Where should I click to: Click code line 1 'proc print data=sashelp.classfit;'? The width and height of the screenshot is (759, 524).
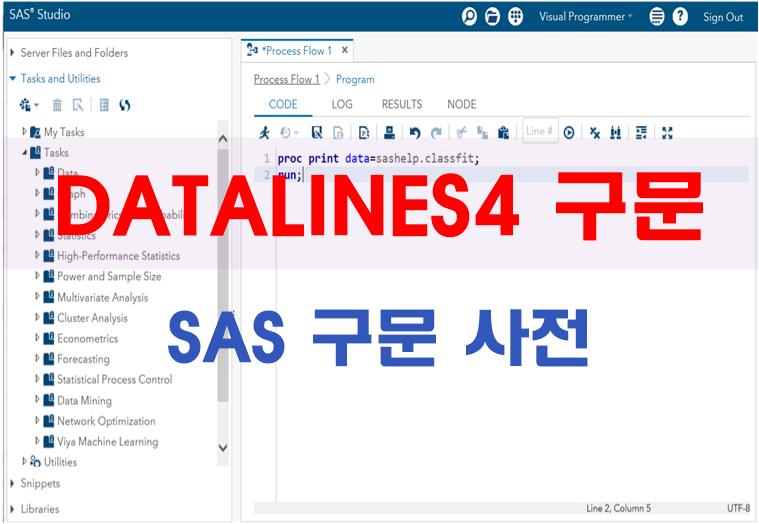tap(378, 158)
